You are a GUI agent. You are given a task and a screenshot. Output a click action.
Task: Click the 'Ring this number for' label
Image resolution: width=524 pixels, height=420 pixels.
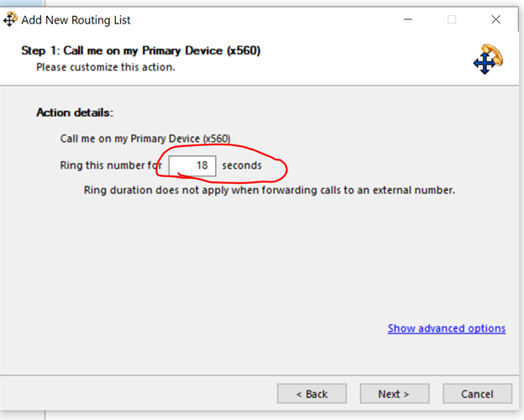click(110, 165)
